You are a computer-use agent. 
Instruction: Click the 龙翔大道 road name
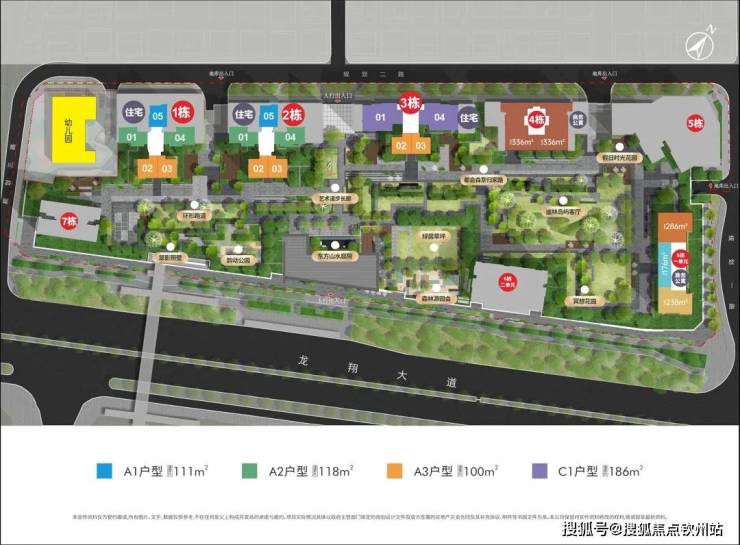pos(378,371)
